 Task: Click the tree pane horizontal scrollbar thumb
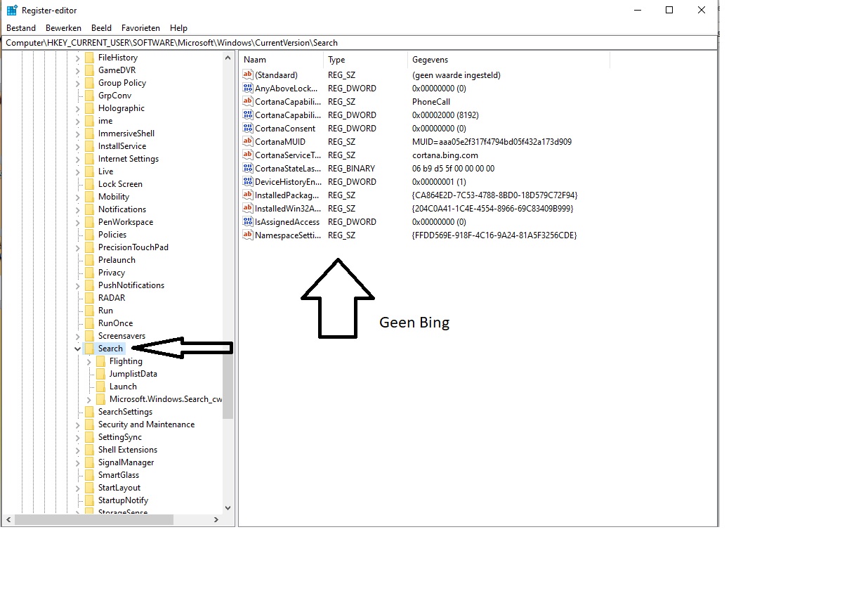[x=93, y=520]
